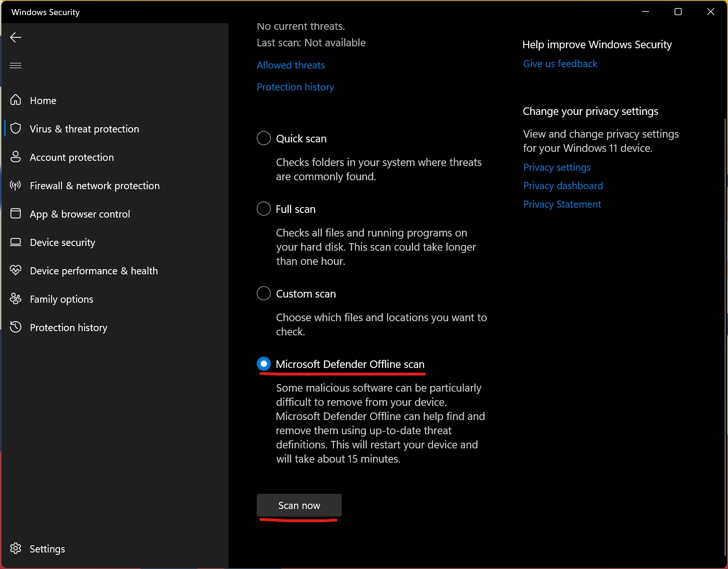Select Custom scan

[x=263, y=293]
